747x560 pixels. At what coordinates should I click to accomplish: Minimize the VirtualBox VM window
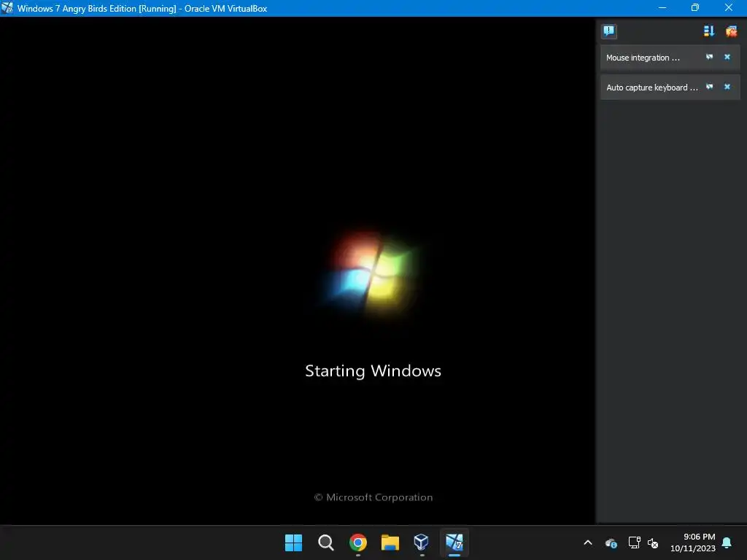coord(662,7)
